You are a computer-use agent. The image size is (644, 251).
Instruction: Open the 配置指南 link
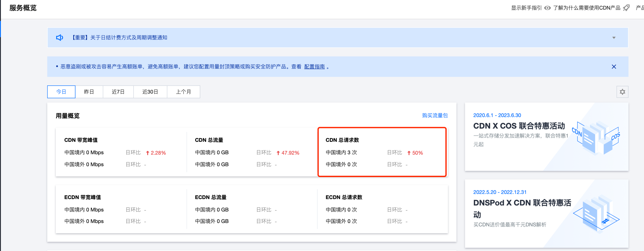(314, 67)
